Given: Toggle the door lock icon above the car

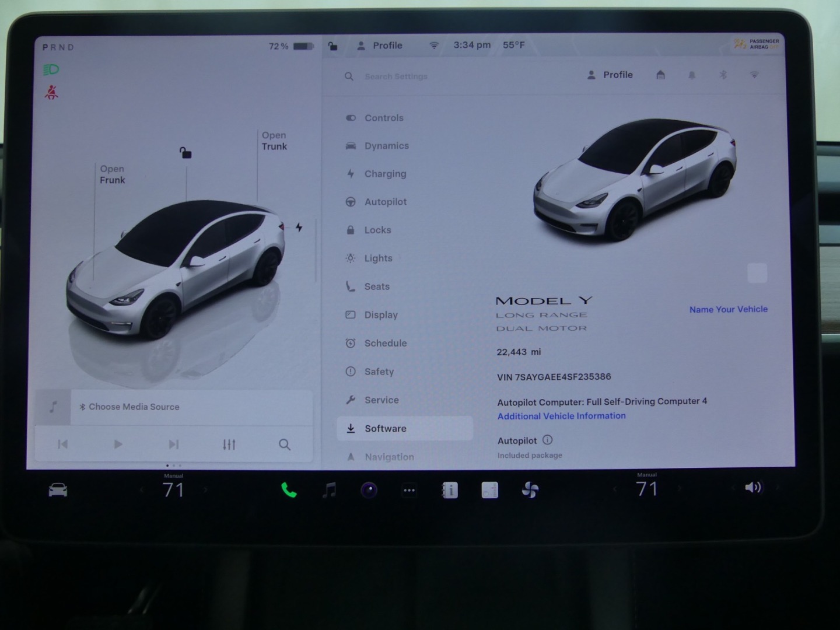Looking at the screenshot, I should click(185, 153).
